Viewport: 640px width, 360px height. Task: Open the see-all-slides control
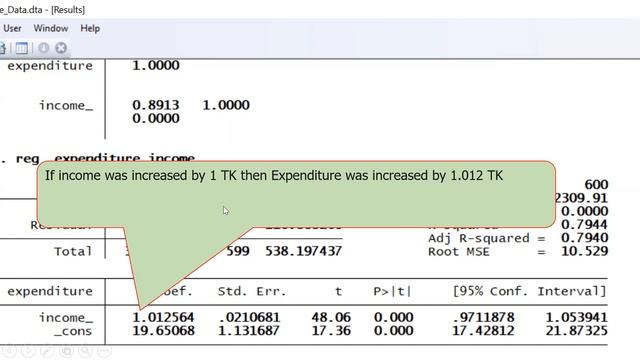coord(67,350)
